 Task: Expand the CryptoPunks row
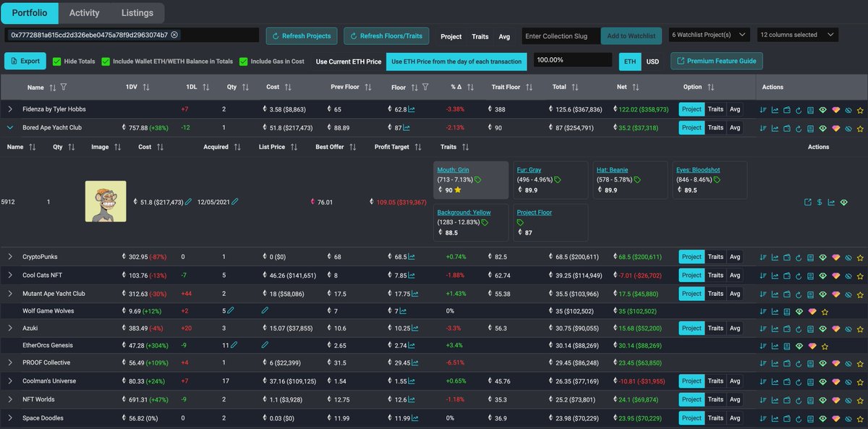[10, 257]
